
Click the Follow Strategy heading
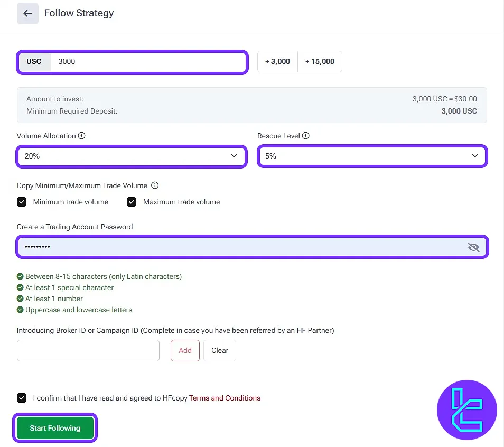[79, 13]
